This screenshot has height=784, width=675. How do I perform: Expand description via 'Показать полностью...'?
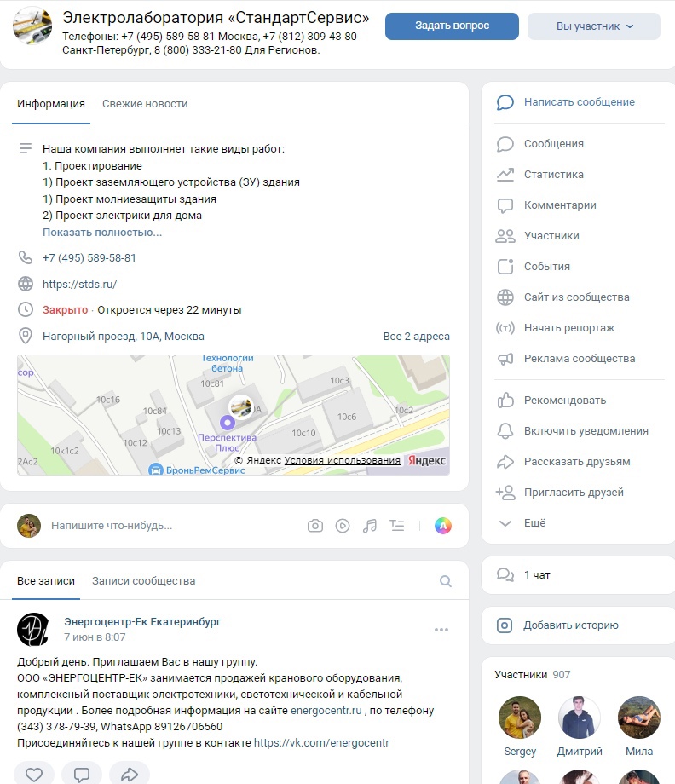102,233
